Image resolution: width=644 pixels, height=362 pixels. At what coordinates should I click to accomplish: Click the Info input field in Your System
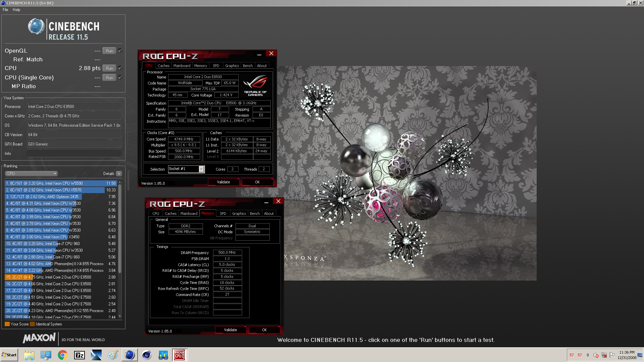tap(74, 154)
